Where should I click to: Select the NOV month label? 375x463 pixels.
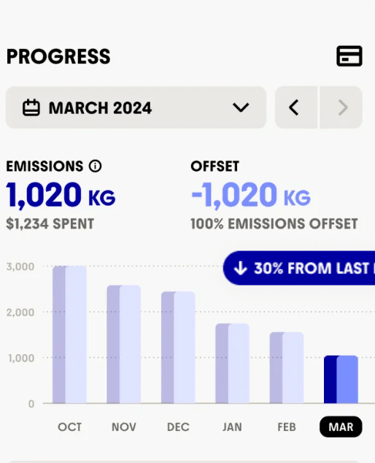124,427
